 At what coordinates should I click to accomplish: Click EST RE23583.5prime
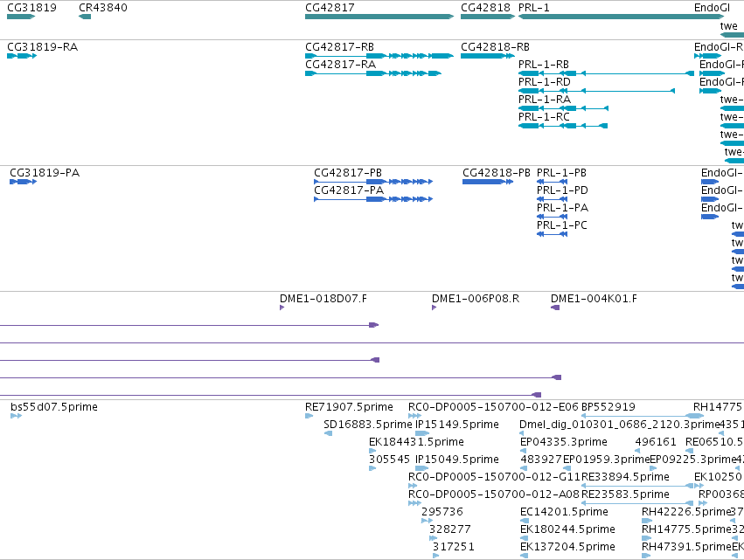click(x=637, y=503)
